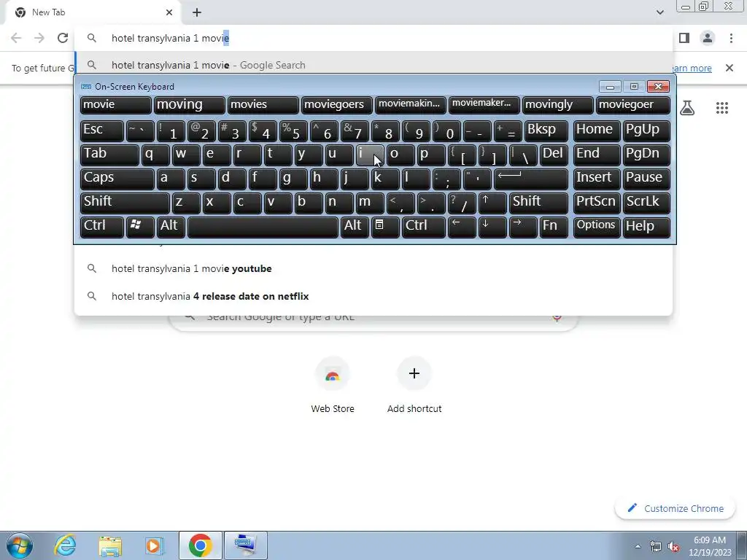
Task: Tap the spacebar on On-Screen Keyboard
Action: (x=263, y=227)
